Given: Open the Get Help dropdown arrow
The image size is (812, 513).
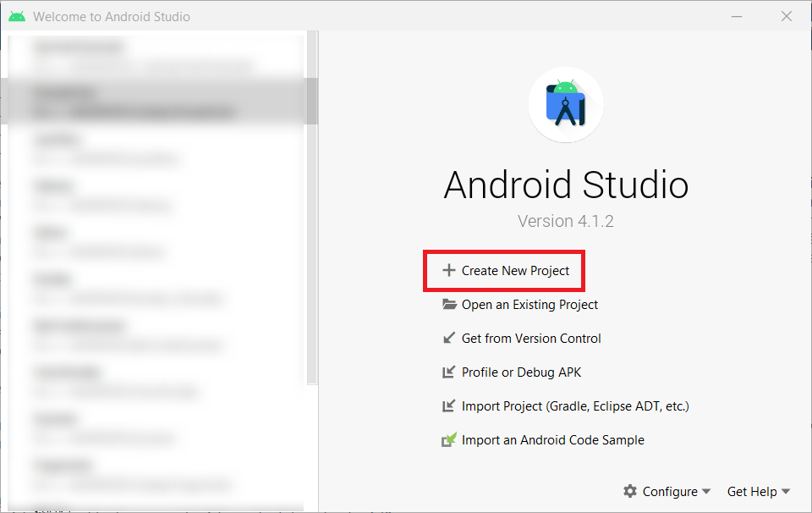Looking at the screenshot, I should pos(786,491).
